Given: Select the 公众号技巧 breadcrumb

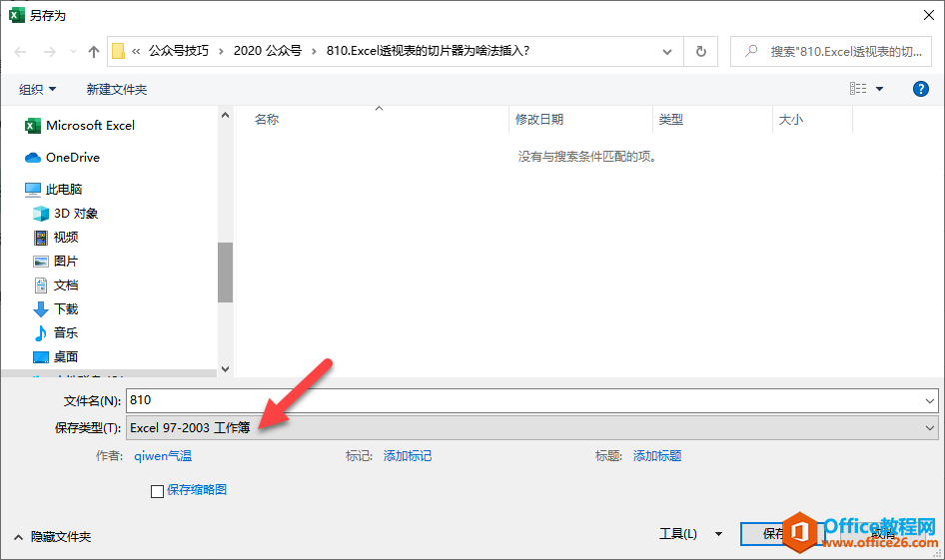Looking at the screenshot, I should click(179, 51).
